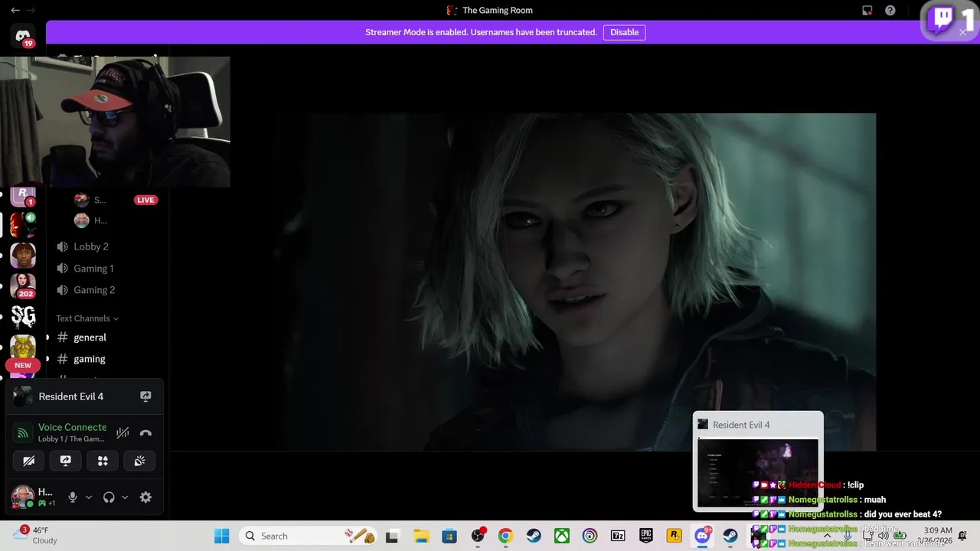The width and height of the screenshot is (980, 551).
Task: Start an Activity button
Action: (103, 461)
